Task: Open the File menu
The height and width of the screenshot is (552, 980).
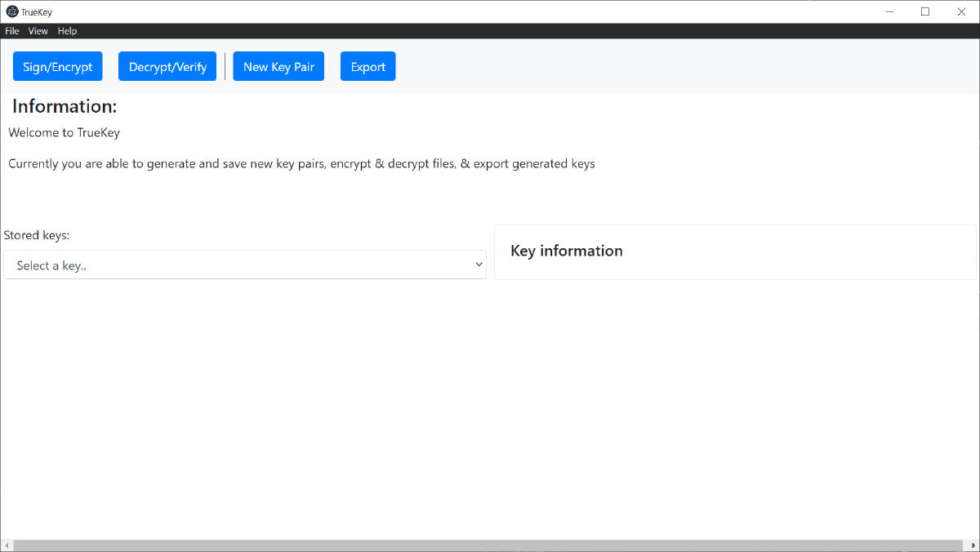Action: tap(12, 31)
